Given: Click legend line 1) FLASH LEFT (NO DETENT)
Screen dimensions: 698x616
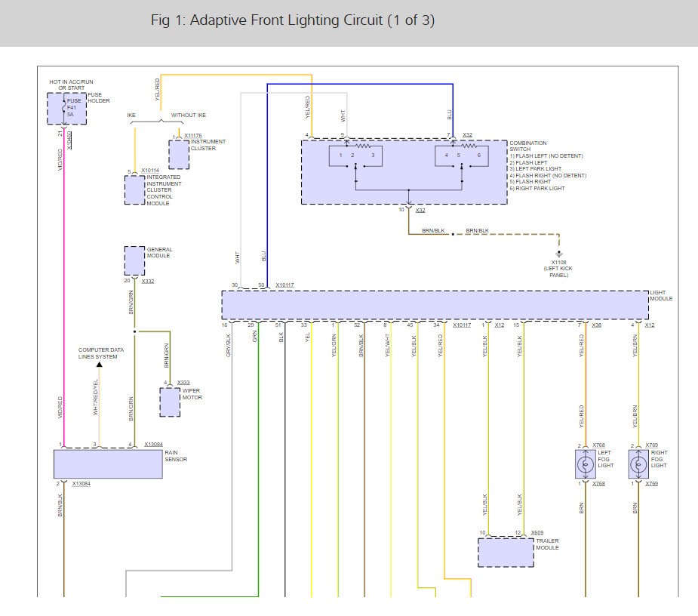Looking at the screenshot, I should pos(546,156).
